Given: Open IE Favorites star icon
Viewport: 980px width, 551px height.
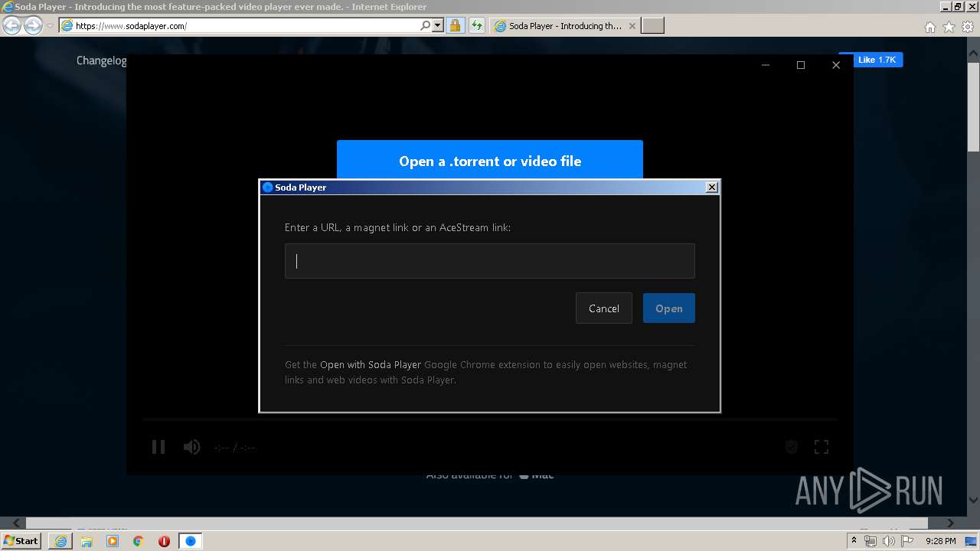Looking at the screenshot, I should [949, 27].
